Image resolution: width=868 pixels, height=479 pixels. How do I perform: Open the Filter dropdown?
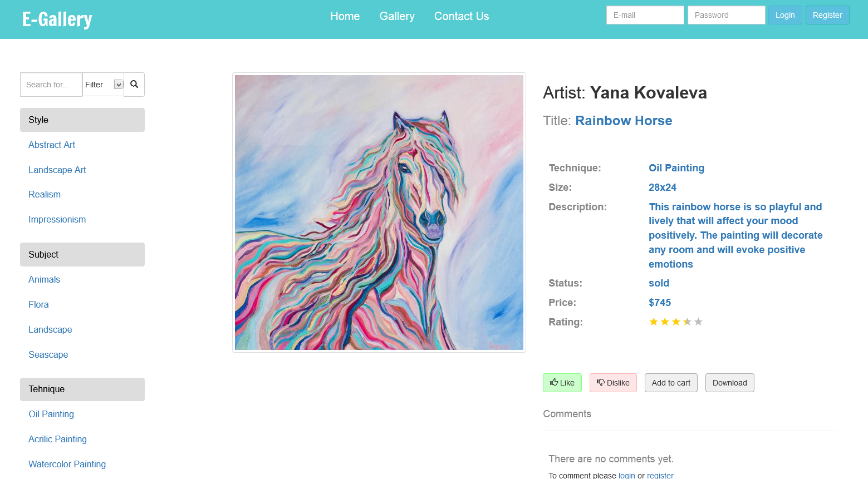coord(104,85)
